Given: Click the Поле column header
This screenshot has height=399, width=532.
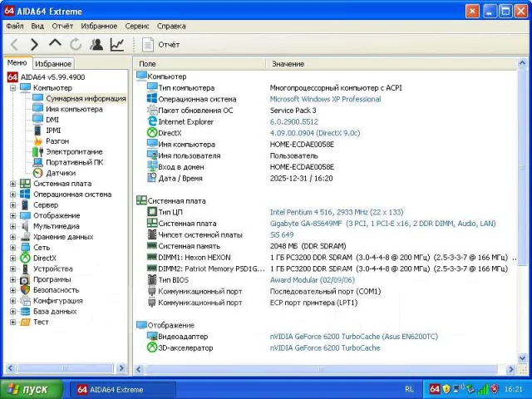Looking at the screenshot, I should click(200, 64).
